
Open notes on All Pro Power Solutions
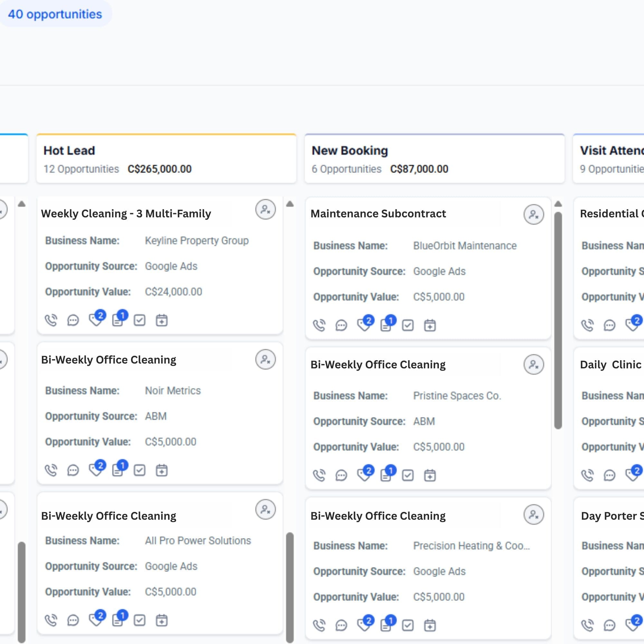pyautogui.click(x=119, y=619)
